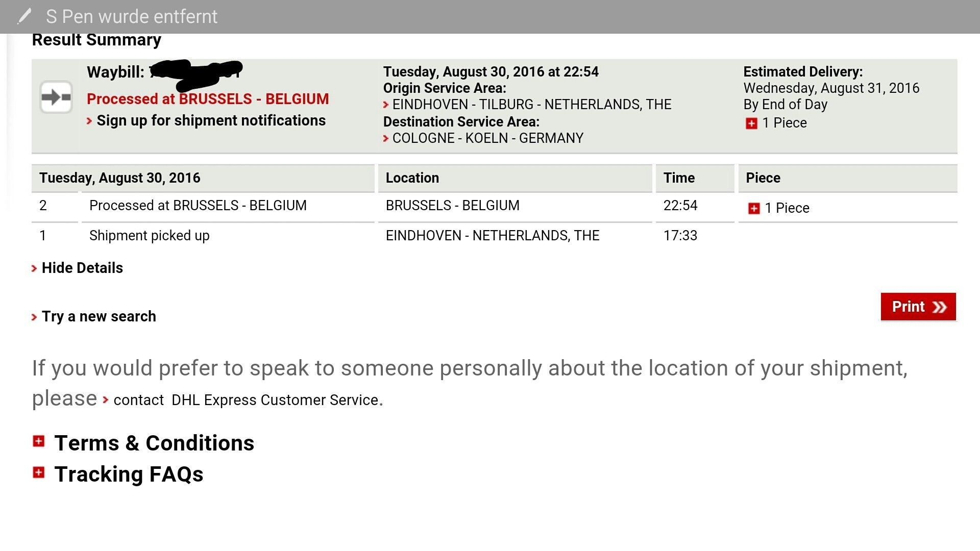Open contact DHL Express Customer Service link
Image resolution: width=980 pixels, height=551 pixels.
click(x=247, y=400)
